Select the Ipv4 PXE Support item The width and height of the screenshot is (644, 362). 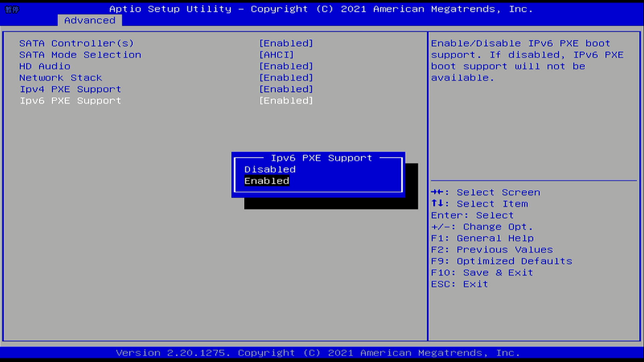[x=70, y=89]
